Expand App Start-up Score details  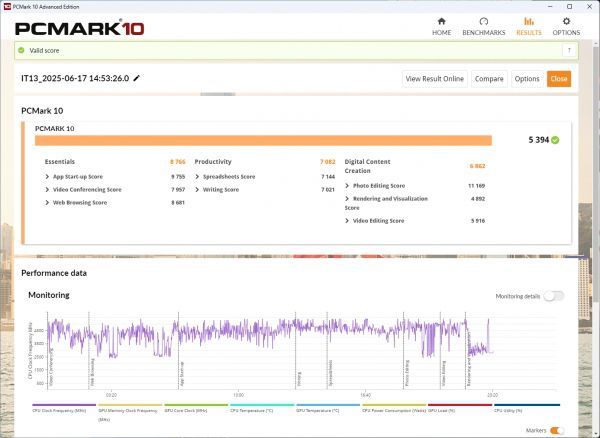point(47,177)
